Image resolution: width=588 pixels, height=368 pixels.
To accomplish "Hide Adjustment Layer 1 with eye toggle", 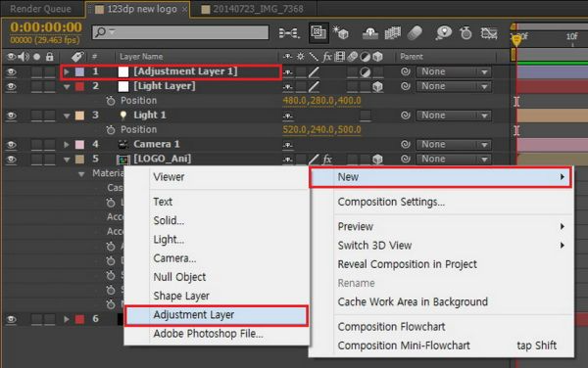I will click(x=11, y=71).
